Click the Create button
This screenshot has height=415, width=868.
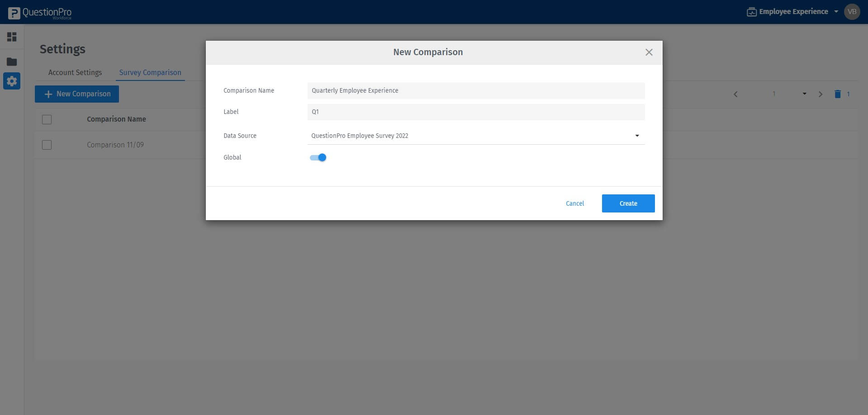tap(628, 203)
